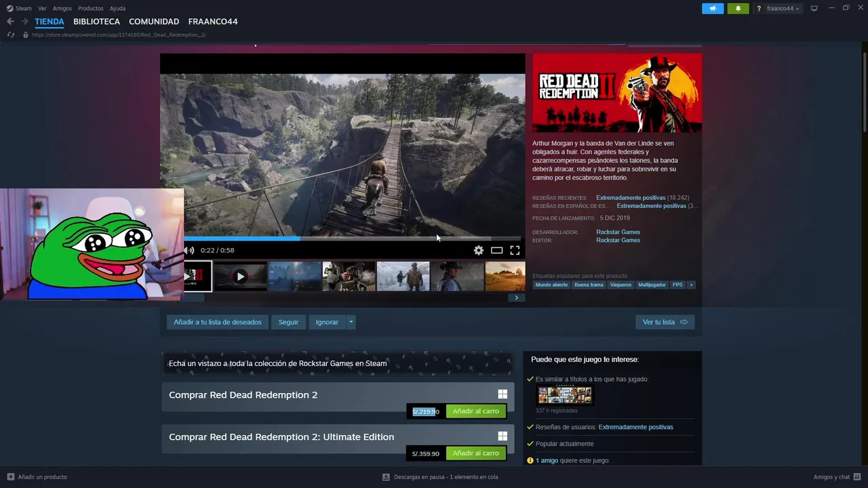This screenshot has height=488, width=868.
Task: Open the Rockstar Games collection banner
Action: pyautogui.click(x=337, y=363)
